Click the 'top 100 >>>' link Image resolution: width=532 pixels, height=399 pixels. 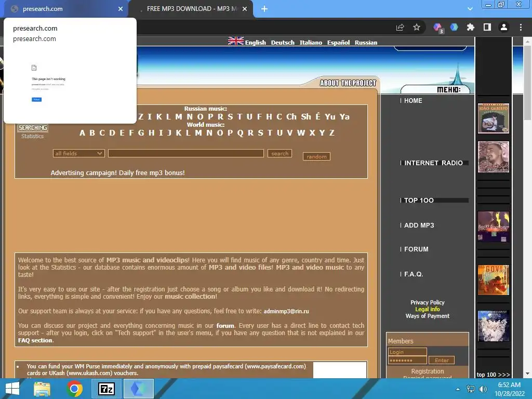tap(493, 375)
